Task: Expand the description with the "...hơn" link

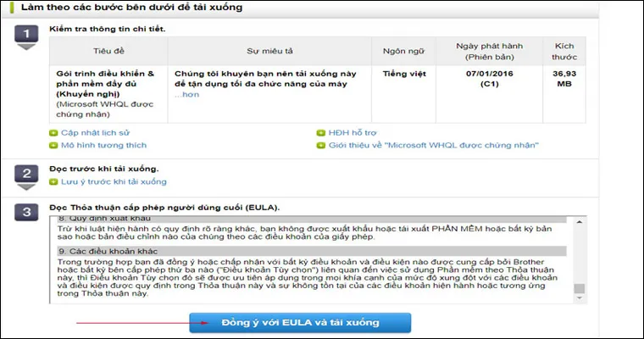Action: point(186,94)
